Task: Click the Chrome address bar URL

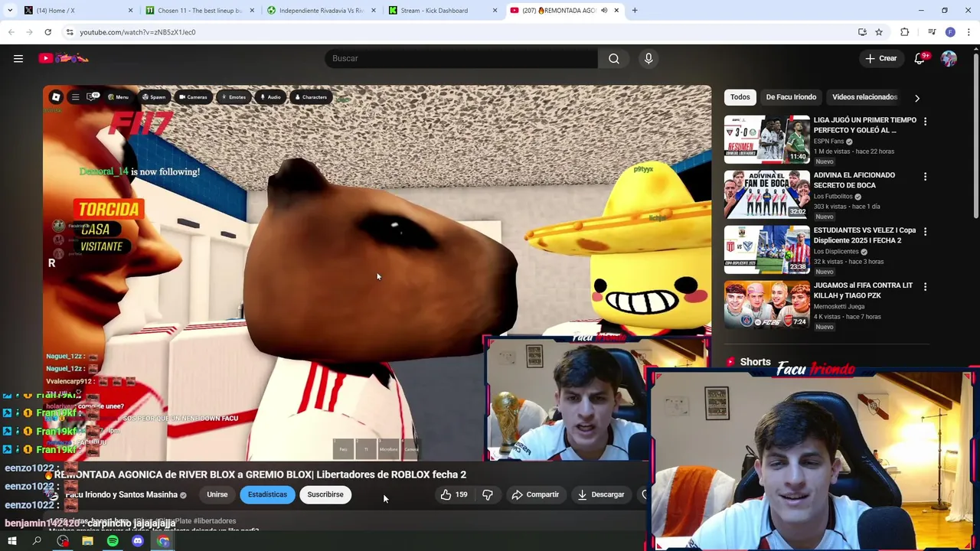Action: pos(138,32)
